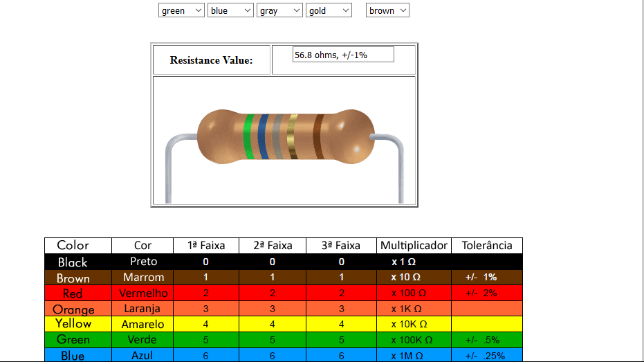Image resolution: width=644 pixels, height=362 pixels.
Task: Click the 'Cor' column header
Action: (142, 245)
